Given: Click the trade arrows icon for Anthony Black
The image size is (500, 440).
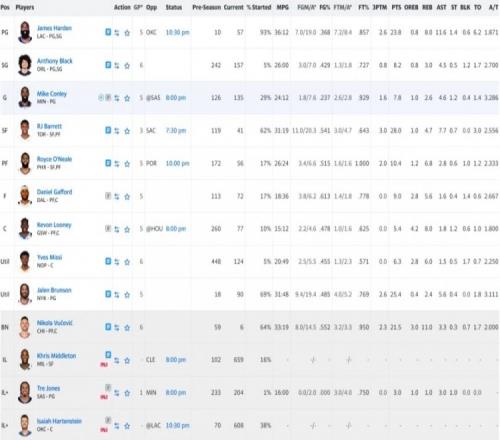Looking at the screenshot, I should pyautogui.click(x=117, y=66).
